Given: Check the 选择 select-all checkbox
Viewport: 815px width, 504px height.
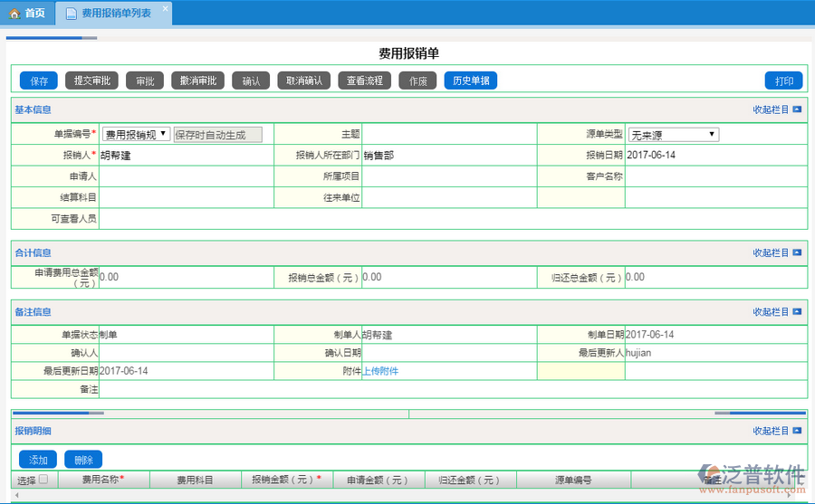Looking at the screenshot, I should [43, 480].
